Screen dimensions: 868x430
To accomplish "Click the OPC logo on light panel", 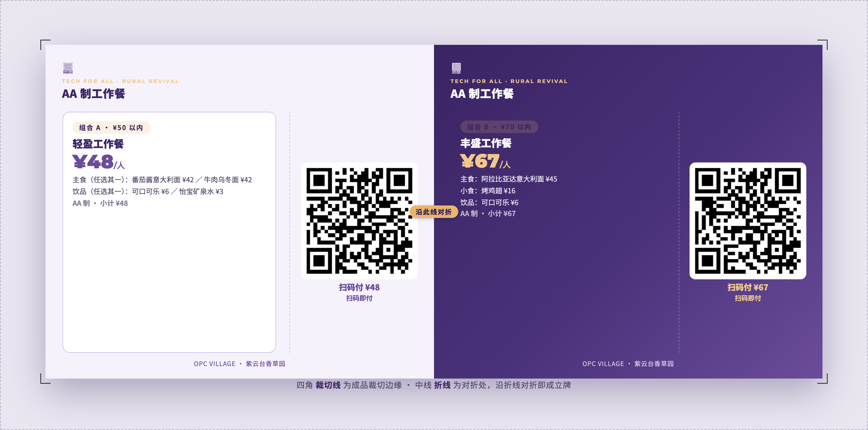I will pos(68,68).
